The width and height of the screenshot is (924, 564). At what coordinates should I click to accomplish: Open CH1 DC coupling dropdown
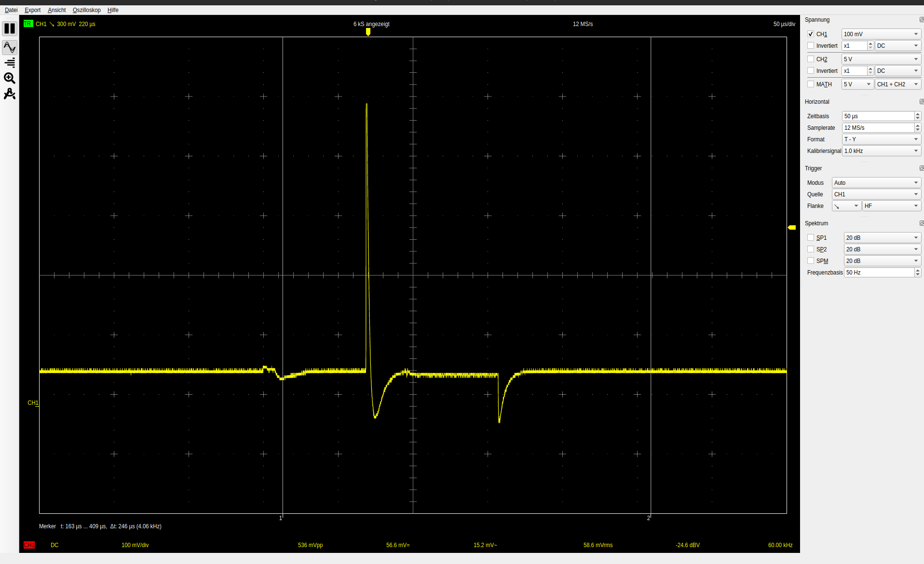pyautogui.click(x=898, y=46)
